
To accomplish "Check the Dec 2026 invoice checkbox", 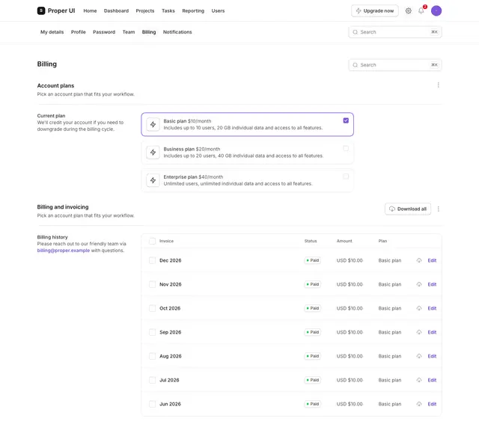I will click(152, 260).
